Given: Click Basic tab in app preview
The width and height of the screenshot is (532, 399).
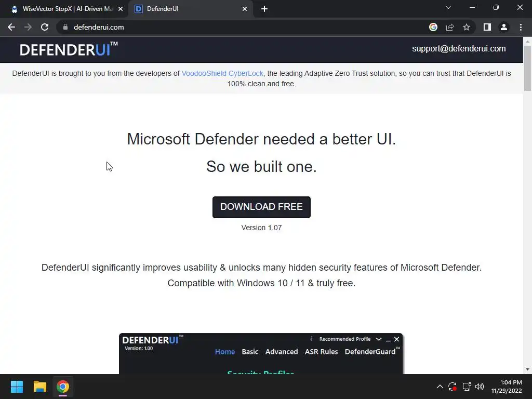Looking at the screenshot, I should tap(250, 352).
